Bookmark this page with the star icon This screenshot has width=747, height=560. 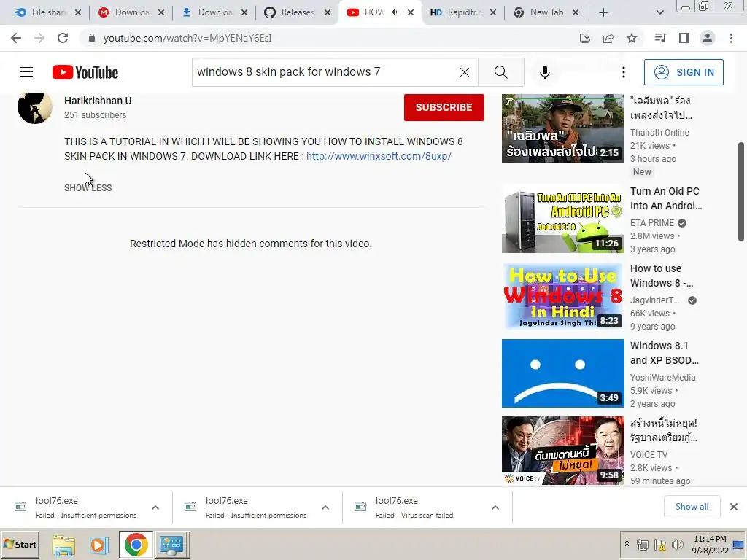coord(632,38)
